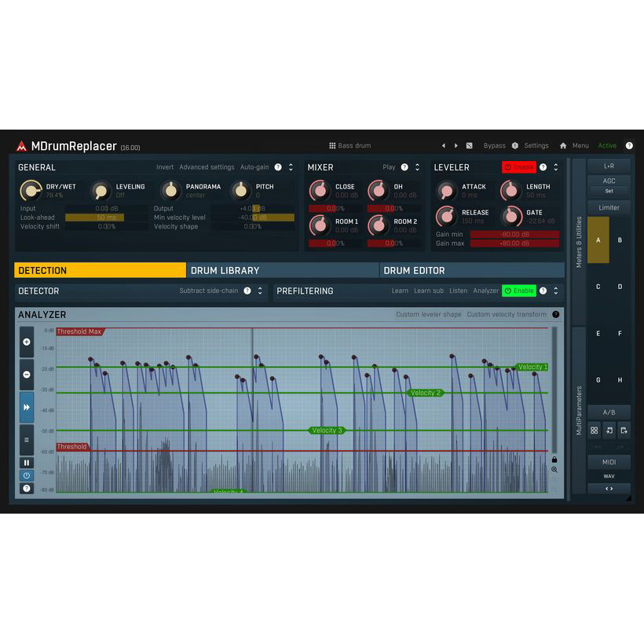This screenshot has width=644, height=644.
Task: Click the analyzer power toggle icon
Action: [x=27, y=476]
